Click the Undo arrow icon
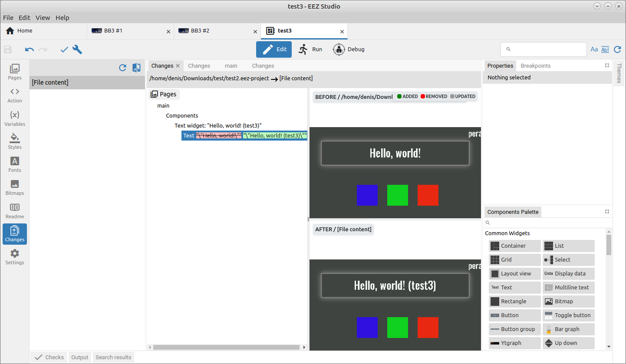Image resolution: width=626 pixels, height=364 pixels. point(30,49)
